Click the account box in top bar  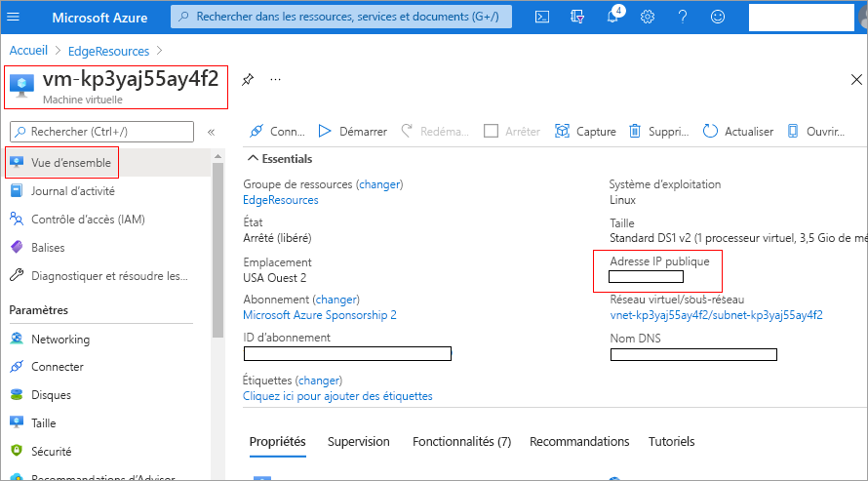tap(801, 18)
